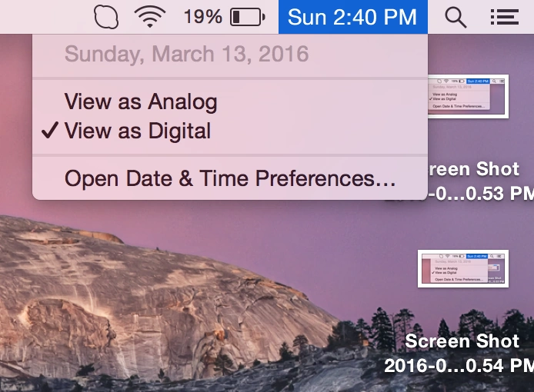Open the Wi-Fi status menu
The image size is (534, 392).
tap(151, 16)
